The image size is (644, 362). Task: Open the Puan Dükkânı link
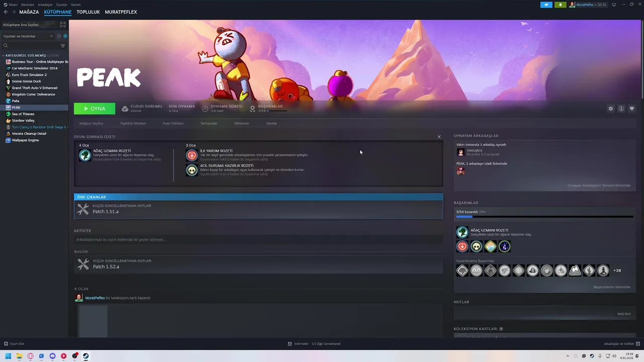click(173, 123)
